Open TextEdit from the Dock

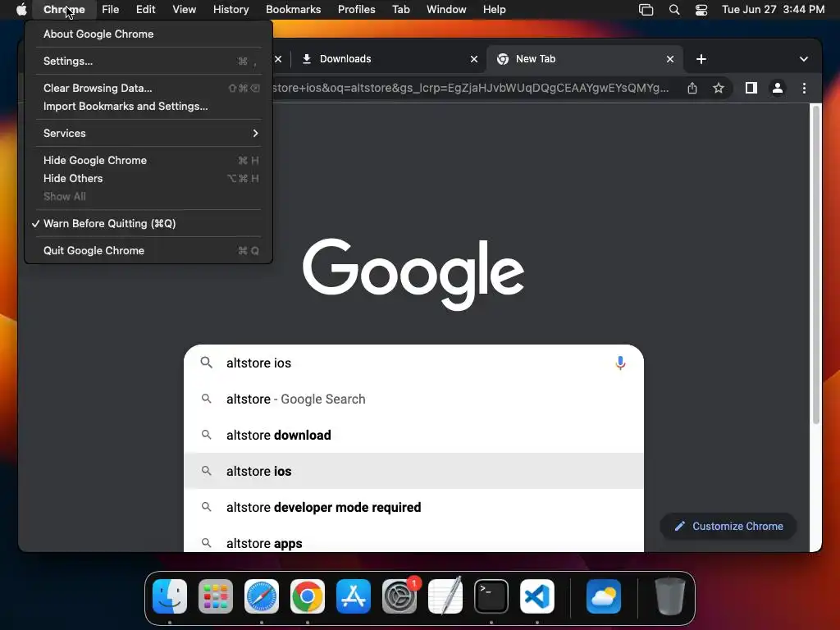tap(445, 596)
